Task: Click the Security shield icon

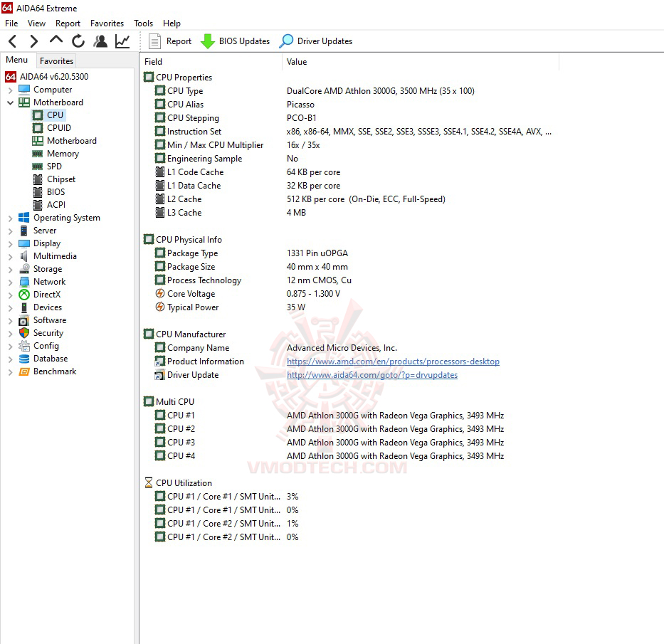Action: (x=24, y=333)
